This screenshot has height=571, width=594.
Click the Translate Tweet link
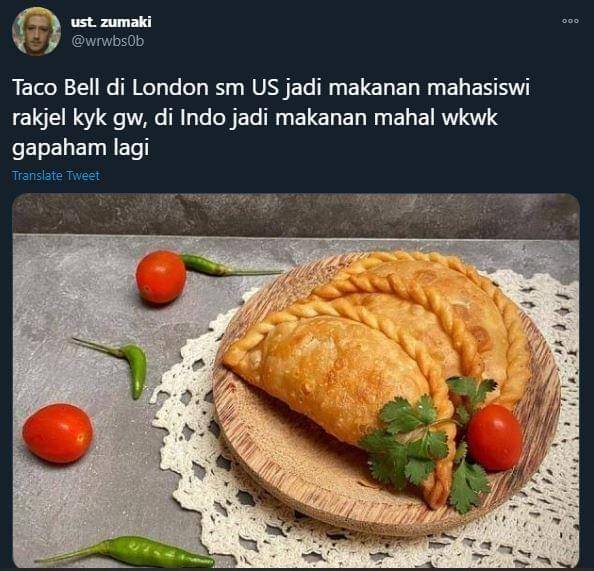56,176
